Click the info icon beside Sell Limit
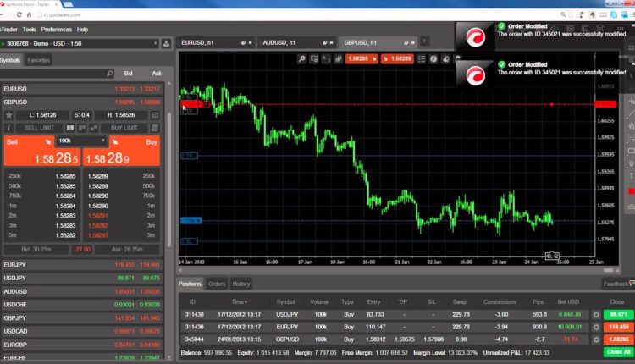The image size is (635, 364). point(9,128)
